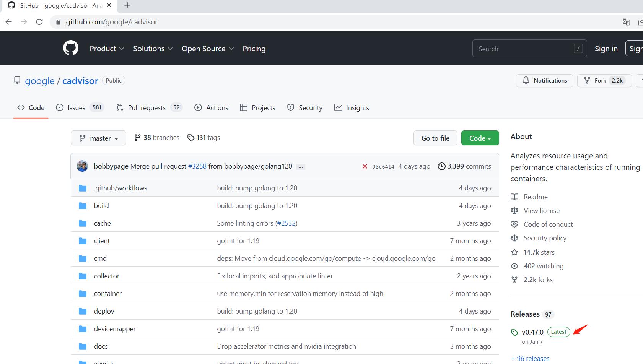Open pull request #3258 link
This screenshot has height=364, width=643.
(x=197, y=166)
